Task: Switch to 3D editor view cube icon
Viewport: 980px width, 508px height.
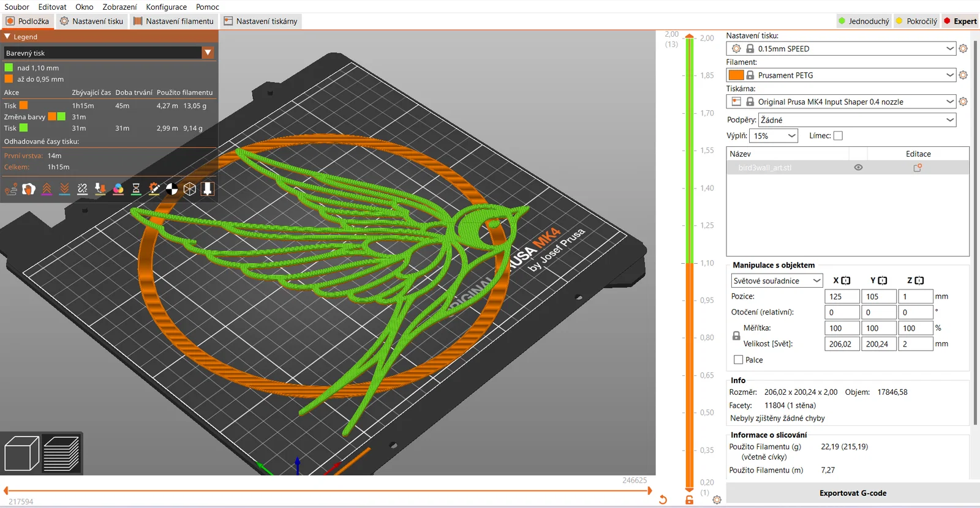Action: 21,454
